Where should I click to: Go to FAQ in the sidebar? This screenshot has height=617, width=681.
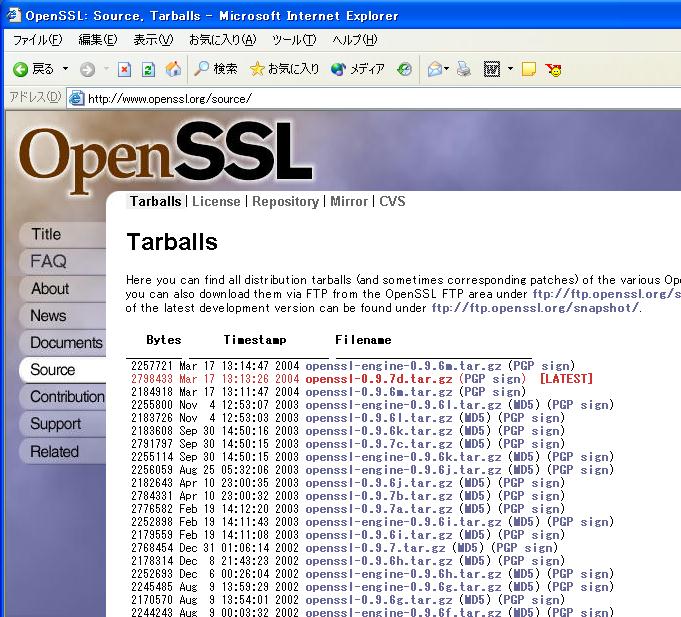pos(63,261)
